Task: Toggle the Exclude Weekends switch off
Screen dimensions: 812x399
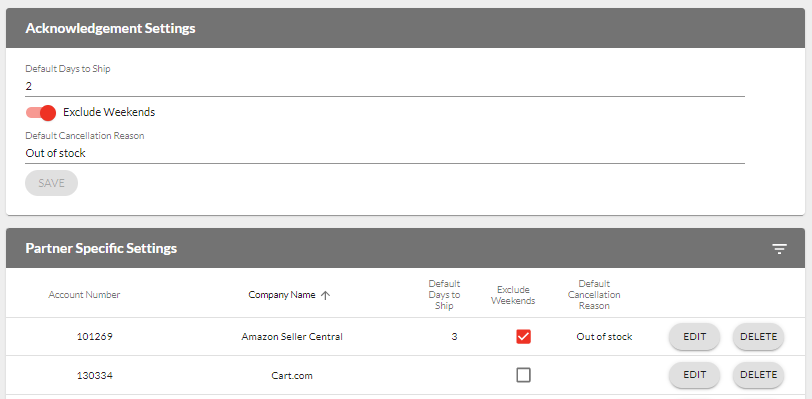Action: (x=41, y=112)
